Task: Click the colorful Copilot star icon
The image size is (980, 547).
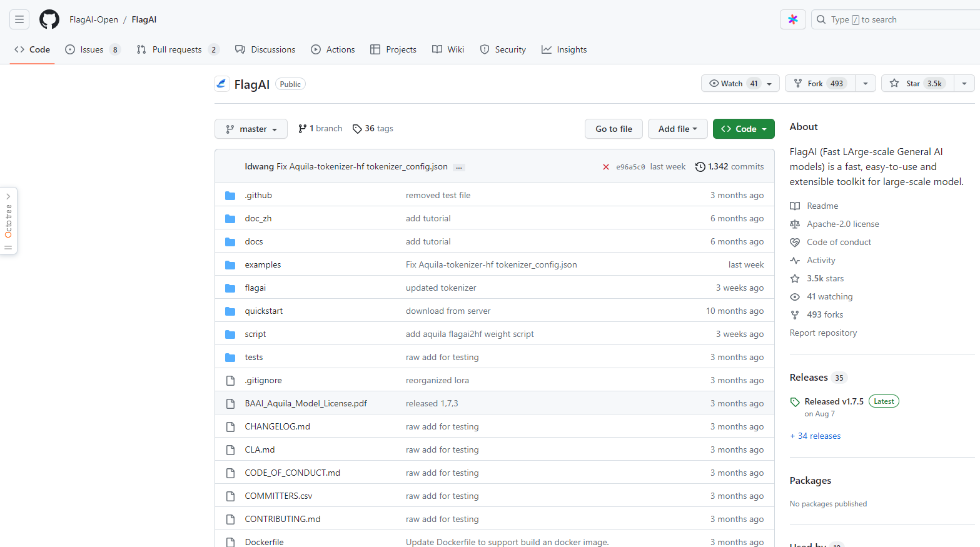Action: point(792,19)
